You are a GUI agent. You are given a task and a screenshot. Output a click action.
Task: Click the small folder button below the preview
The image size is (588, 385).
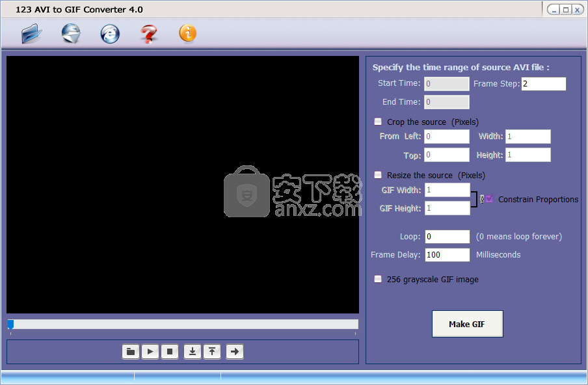pos(131,352)
